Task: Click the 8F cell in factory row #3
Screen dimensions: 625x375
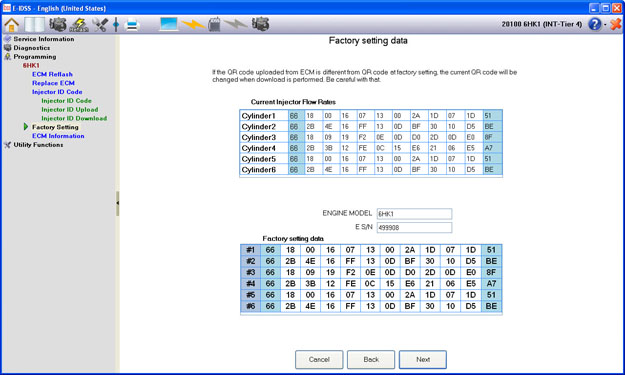Action: coord(491,272)
